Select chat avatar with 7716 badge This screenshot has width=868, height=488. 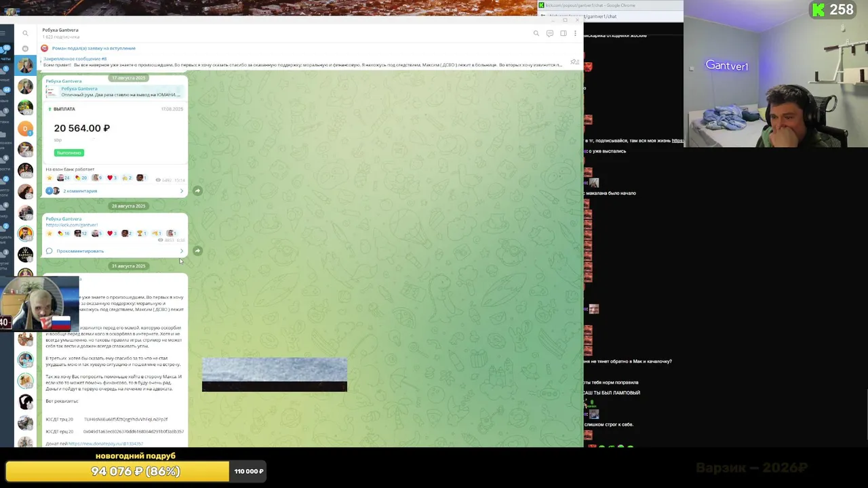[x=25, y=170]
